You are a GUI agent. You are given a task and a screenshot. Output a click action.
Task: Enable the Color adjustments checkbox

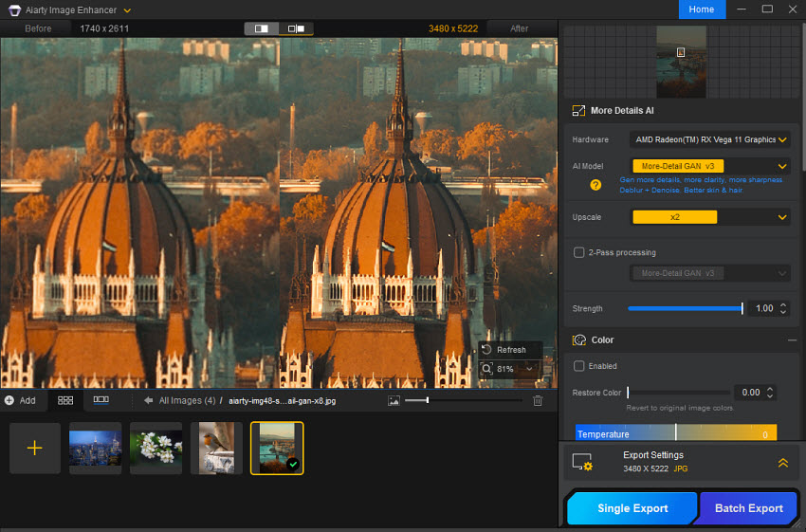[578, 366]
